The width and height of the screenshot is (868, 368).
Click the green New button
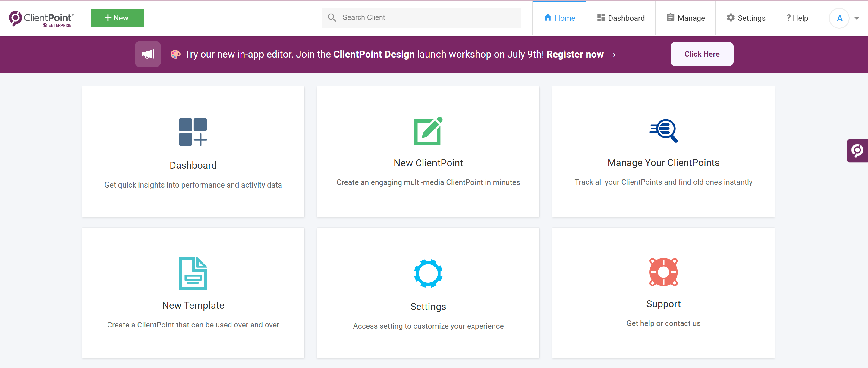117,18
